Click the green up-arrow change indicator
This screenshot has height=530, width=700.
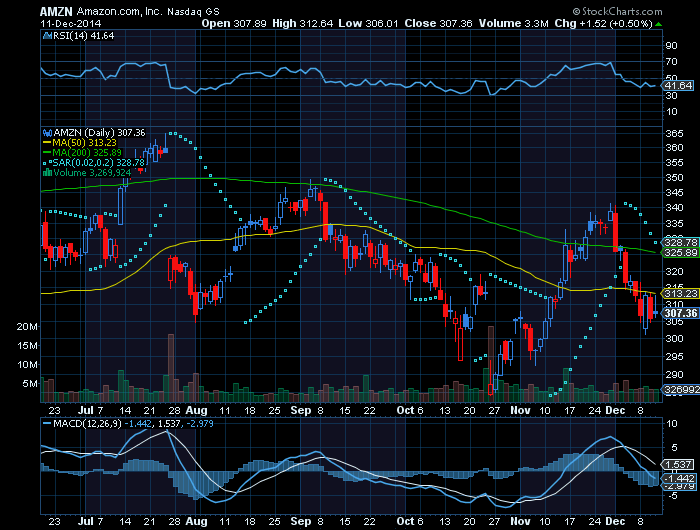pyautogui.click(x=659, y=24)
